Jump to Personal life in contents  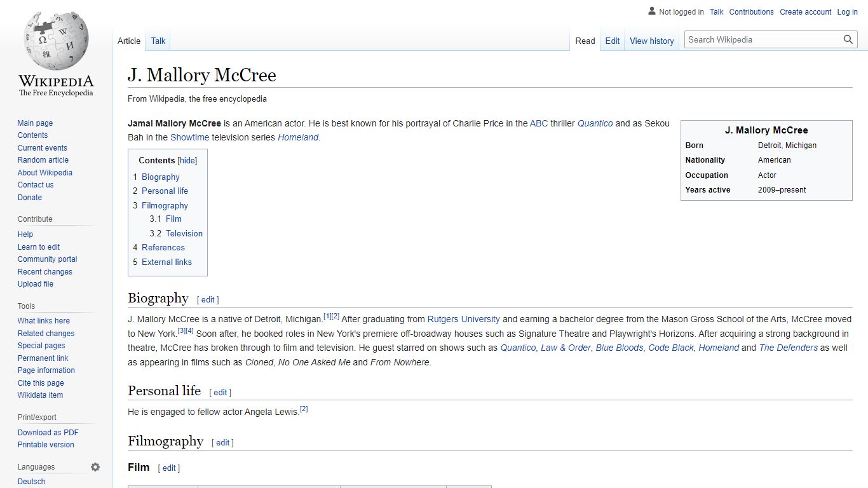click(165, 191)
